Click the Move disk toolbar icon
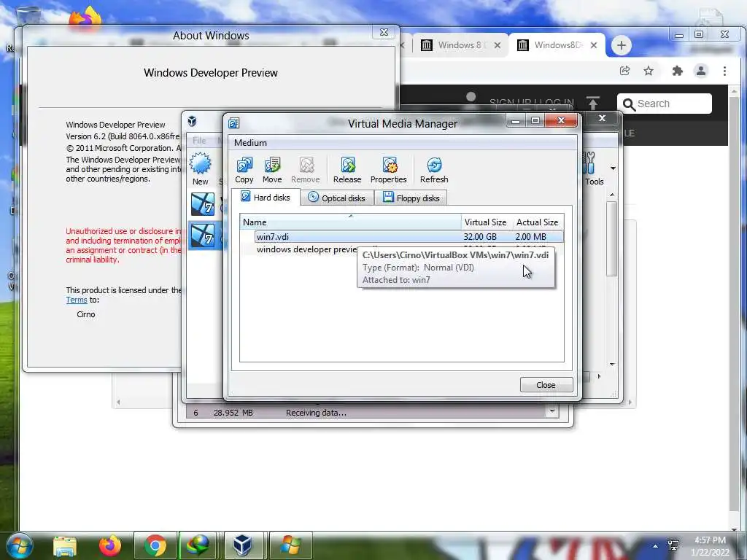The width and height of the screenshot is (747, 560). [272, 170]
